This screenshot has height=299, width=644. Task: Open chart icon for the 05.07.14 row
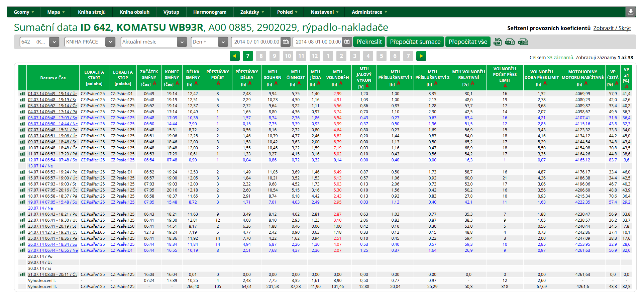click(22, 118)
